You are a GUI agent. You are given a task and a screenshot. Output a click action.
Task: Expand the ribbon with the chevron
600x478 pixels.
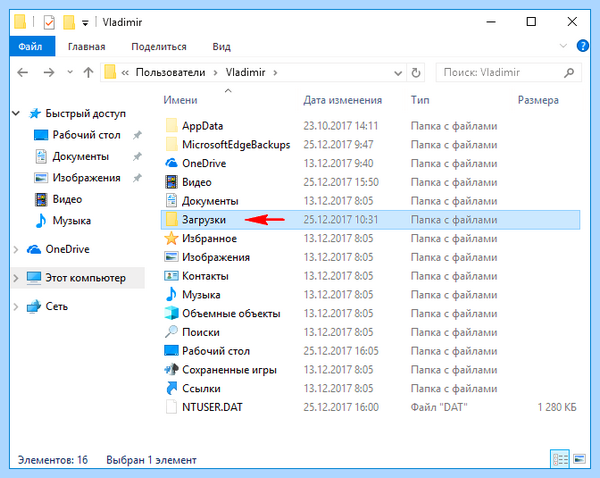coord(563,46)
